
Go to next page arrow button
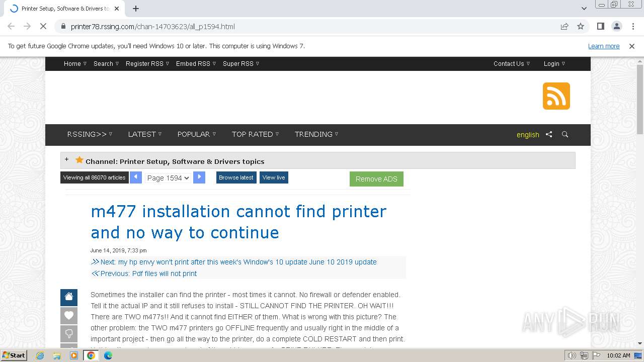coord(199,177)
